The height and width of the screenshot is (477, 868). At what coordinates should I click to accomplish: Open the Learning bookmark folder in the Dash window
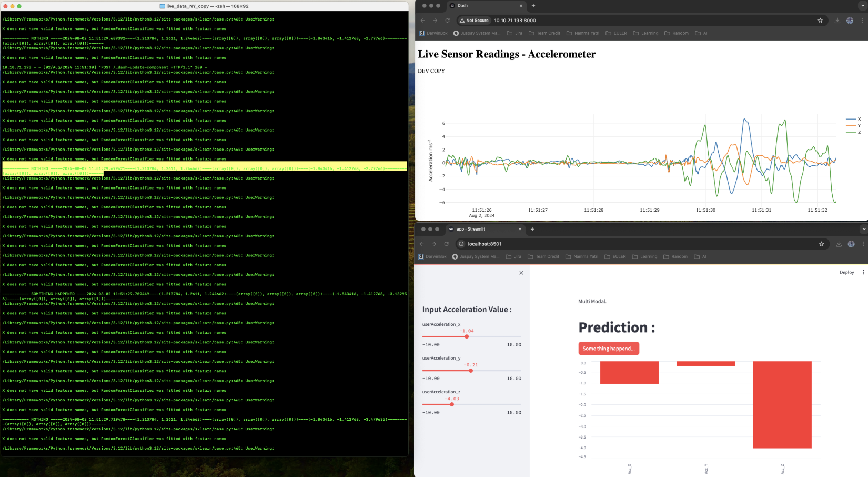(x=645, y=33)
